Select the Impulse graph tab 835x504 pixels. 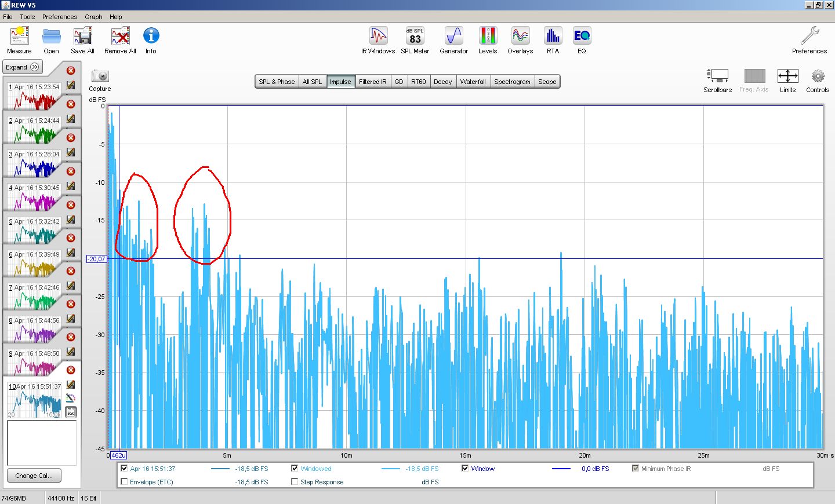(340, 82)
